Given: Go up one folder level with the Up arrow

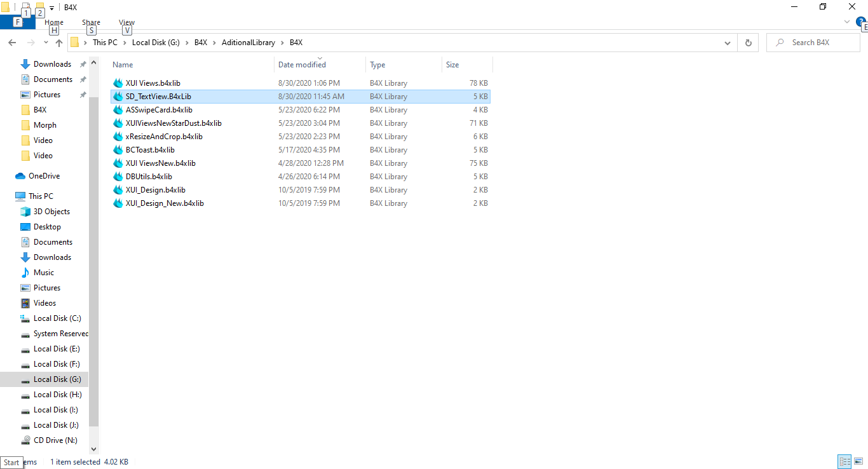Looking at the screenshot, I should click(x=59, y=43).
